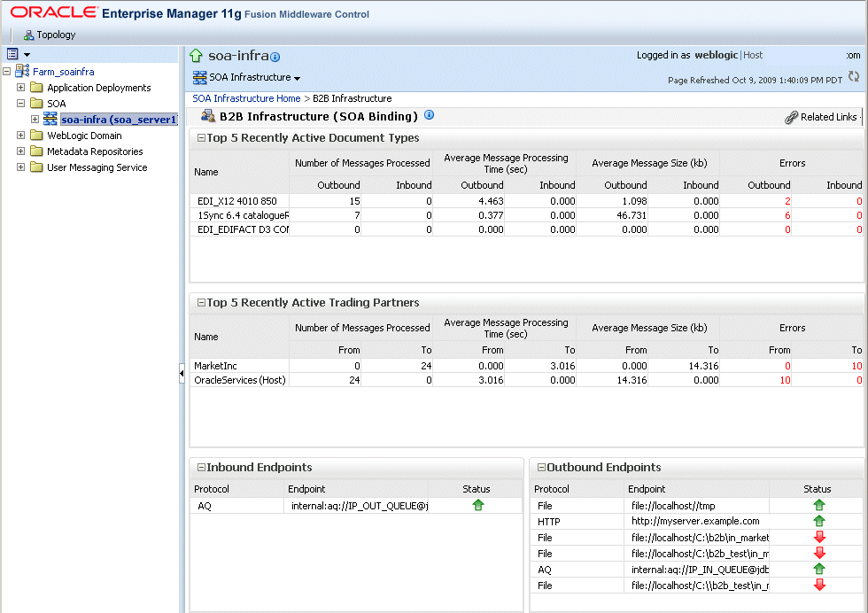Collapse the Inbound Endpoints section
Screen dimensions: 868x613
coord(202,468)
